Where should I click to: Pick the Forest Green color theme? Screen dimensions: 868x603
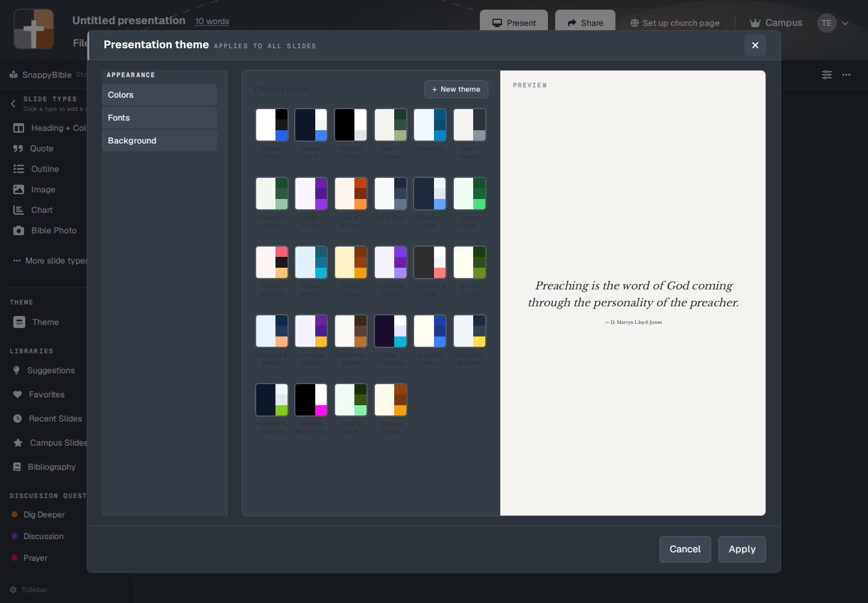pos(470,194)
